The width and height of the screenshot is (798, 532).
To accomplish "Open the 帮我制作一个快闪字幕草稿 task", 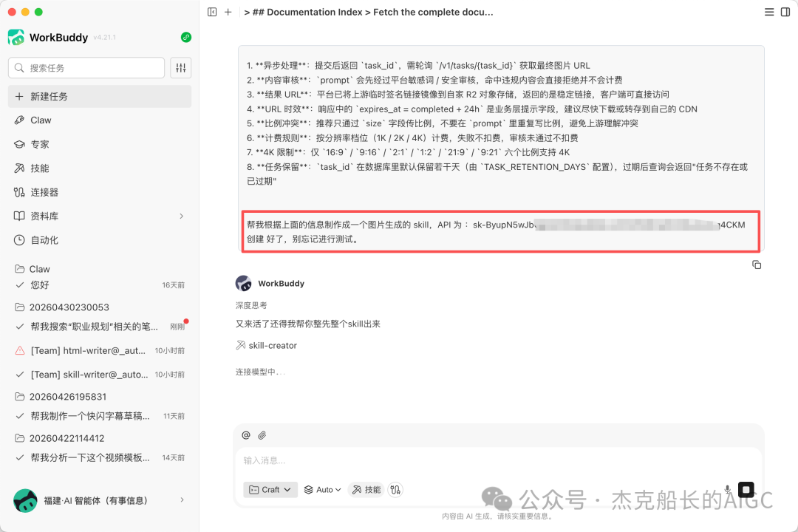I will (100, 417).
